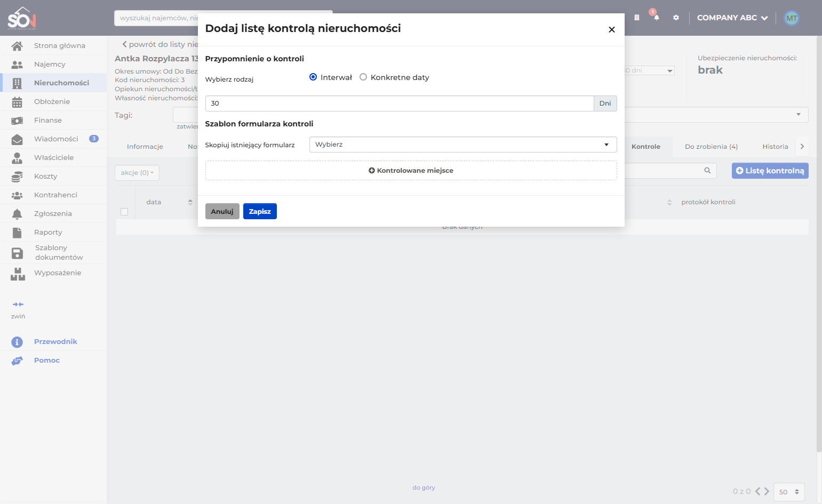Screen dimensions: 822x504
Task: Click the Zapisz button
Action: tap(260, 211)
